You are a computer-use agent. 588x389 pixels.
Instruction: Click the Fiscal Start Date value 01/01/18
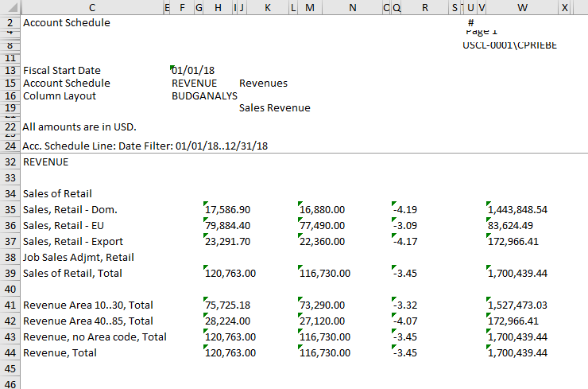point(193,71)
